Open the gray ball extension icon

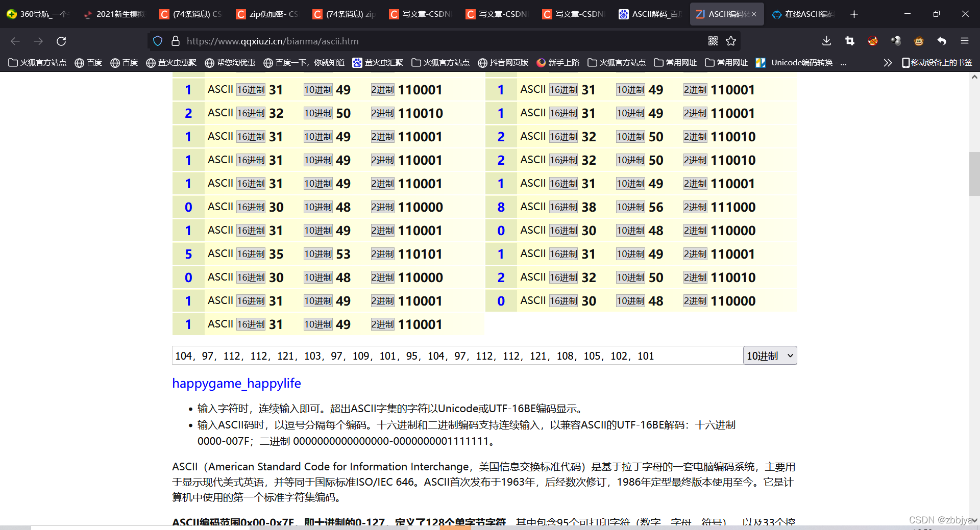pyautogui.click(x=896, y=41)
